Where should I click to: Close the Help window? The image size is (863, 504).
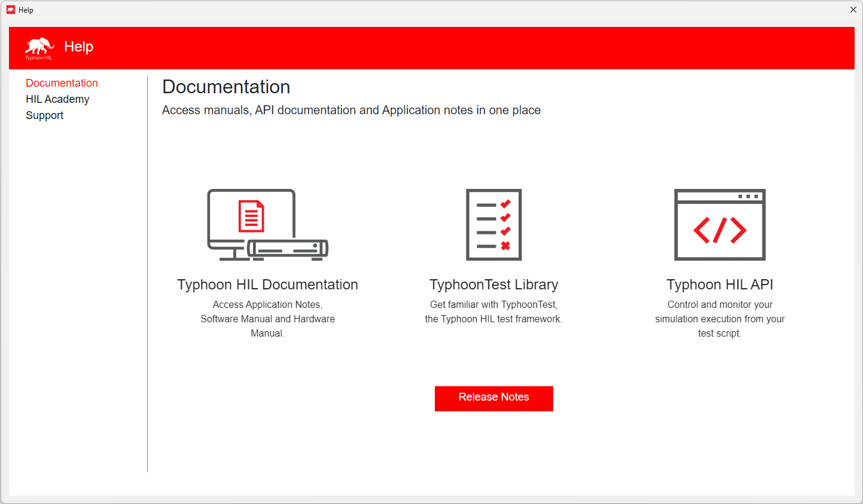[853, 10]
